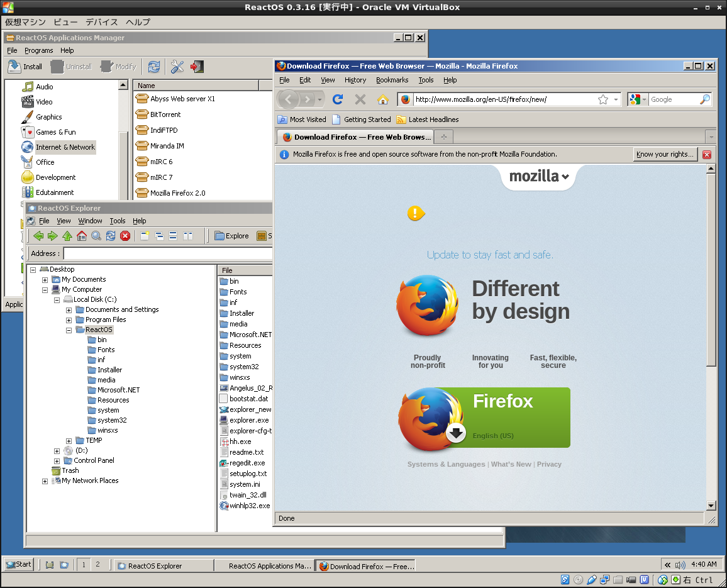Click the red stop icon in ReactOS Explorer
This screenshot has width=727, height=588.
point(125,236)
